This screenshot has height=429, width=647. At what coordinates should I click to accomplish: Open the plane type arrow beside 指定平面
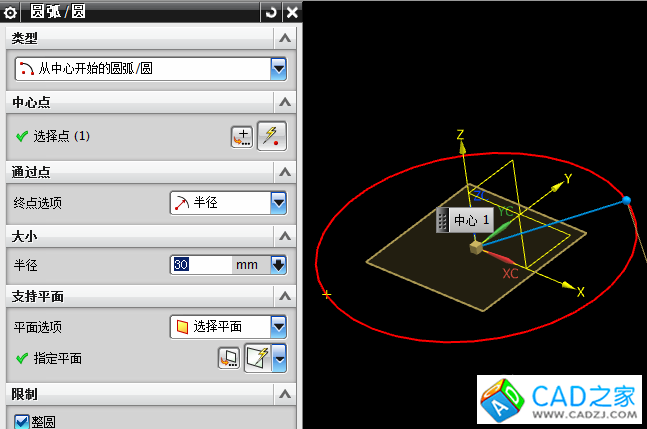[x=280, y=357]
